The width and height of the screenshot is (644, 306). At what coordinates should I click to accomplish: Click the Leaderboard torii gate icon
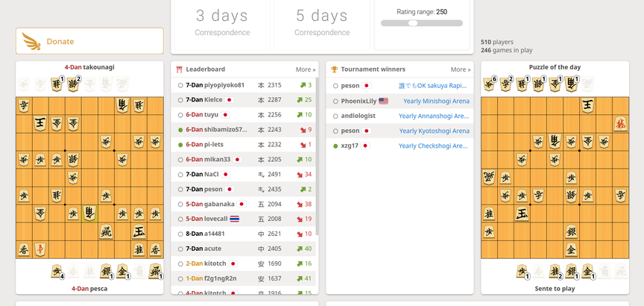click(180, 69)
